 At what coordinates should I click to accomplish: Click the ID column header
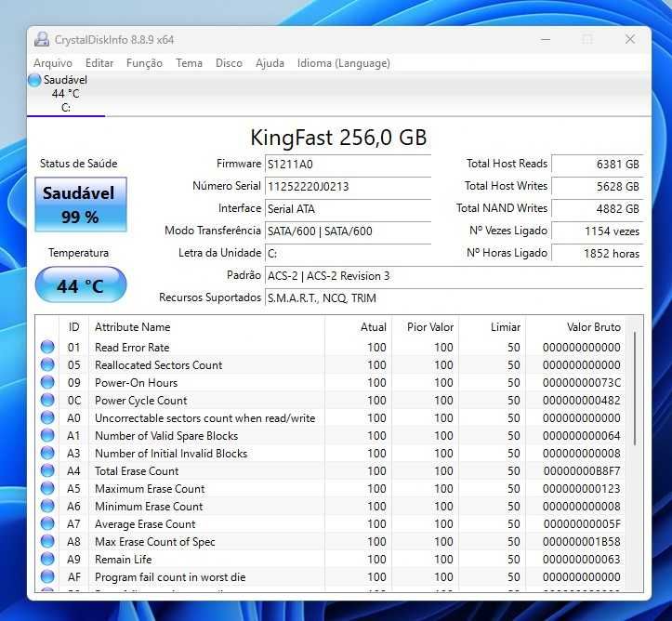pyautogui.click(x=73, y=327)
